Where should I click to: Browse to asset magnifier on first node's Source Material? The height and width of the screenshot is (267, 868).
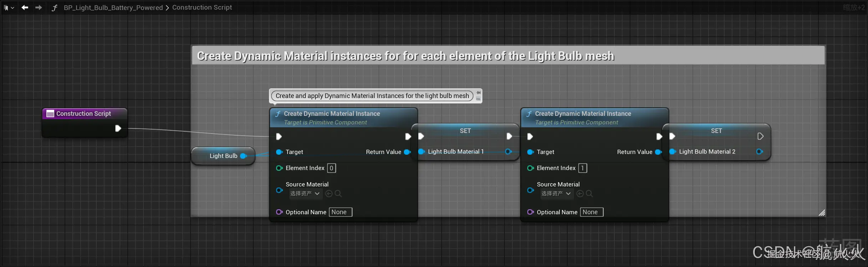338,194
